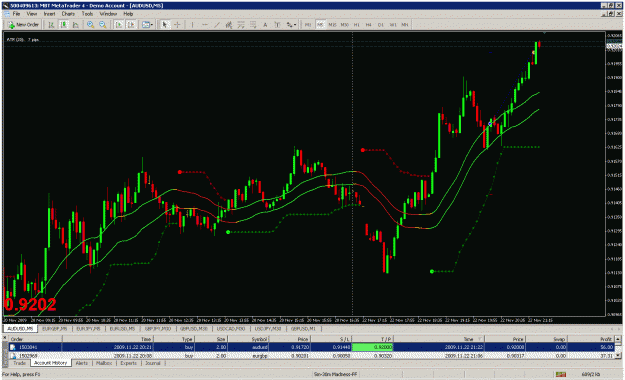The width and height of the screenshot is (625, 380).
Task: Toggle chart auto scroll
Action: pos(119,25)
